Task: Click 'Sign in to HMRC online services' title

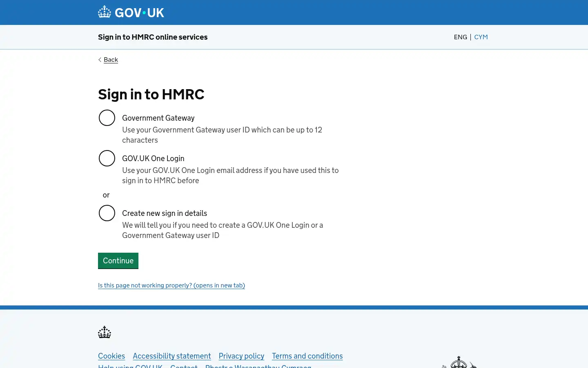Action: [x=153, y=37]
